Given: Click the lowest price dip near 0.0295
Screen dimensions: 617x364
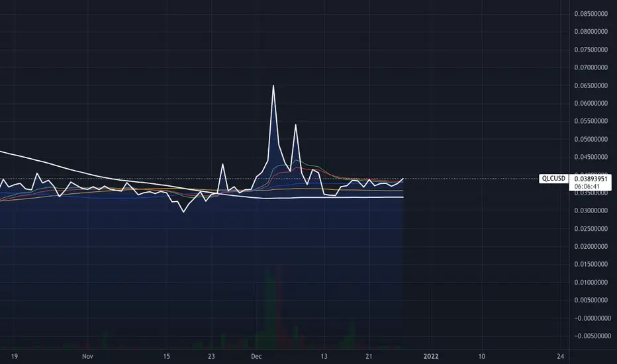Looking at the screenshot, I should 183,212.
